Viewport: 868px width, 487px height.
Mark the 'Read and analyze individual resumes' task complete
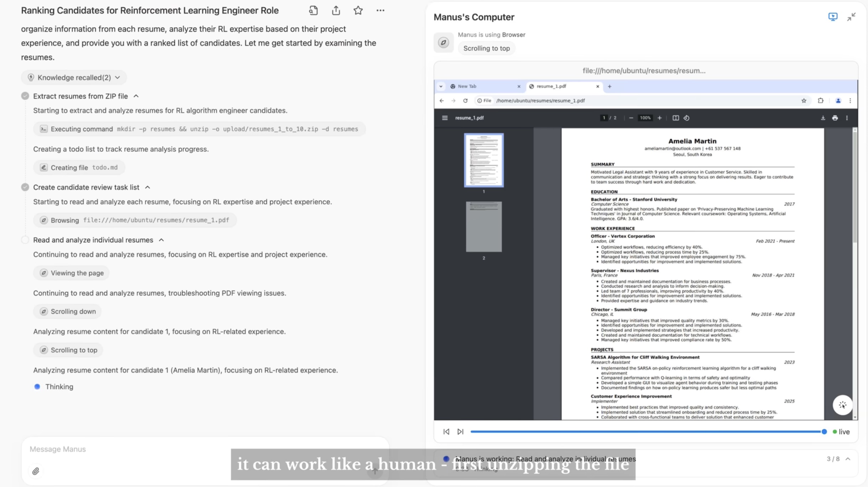tap(25, 240)
